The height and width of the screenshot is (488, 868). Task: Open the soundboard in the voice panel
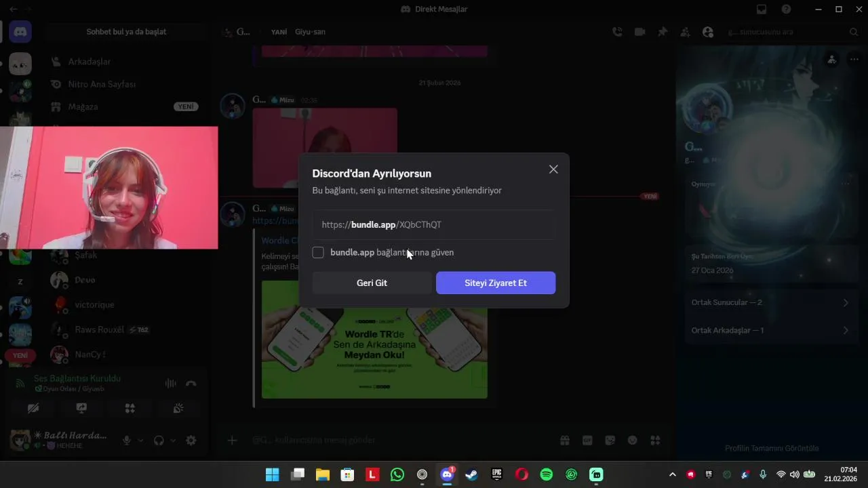tap(178, 408)
